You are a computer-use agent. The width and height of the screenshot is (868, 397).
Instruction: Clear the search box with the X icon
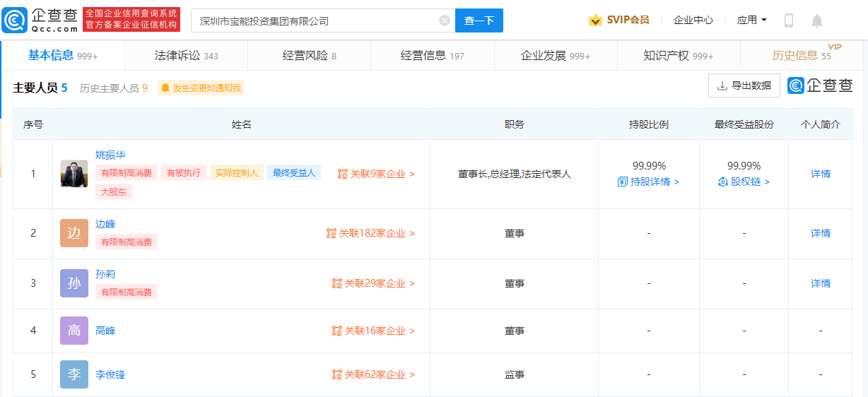click(x=445, y=20)
